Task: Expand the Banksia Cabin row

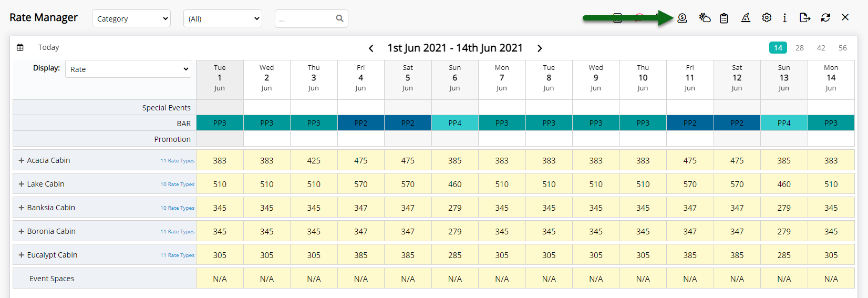Action: [x=22, y=208]
